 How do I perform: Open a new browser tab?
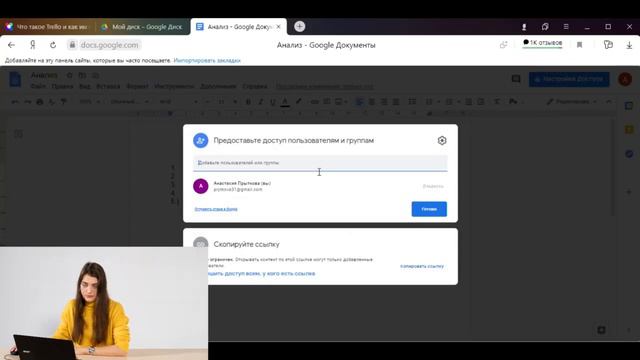299,26
